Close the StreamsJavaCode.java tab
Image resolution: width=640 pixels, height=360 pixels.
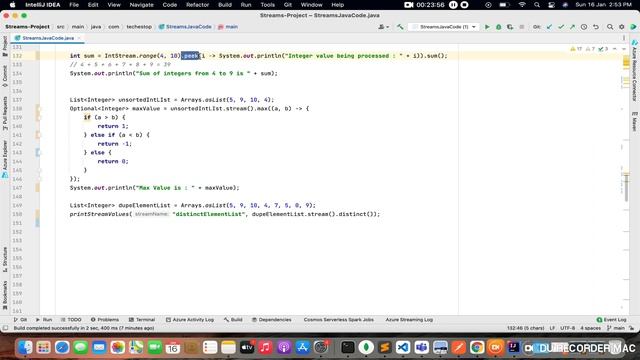click(x=79, y=38)
